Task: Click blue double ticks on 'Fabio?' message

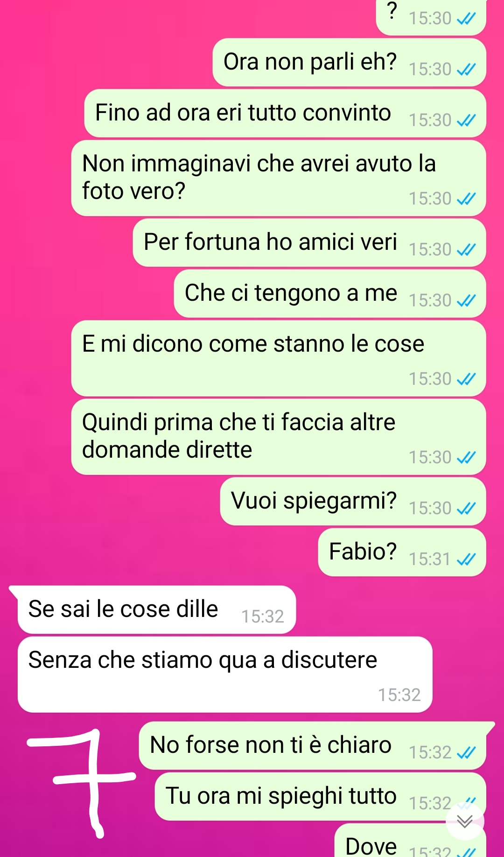Action: coord(466,559)
